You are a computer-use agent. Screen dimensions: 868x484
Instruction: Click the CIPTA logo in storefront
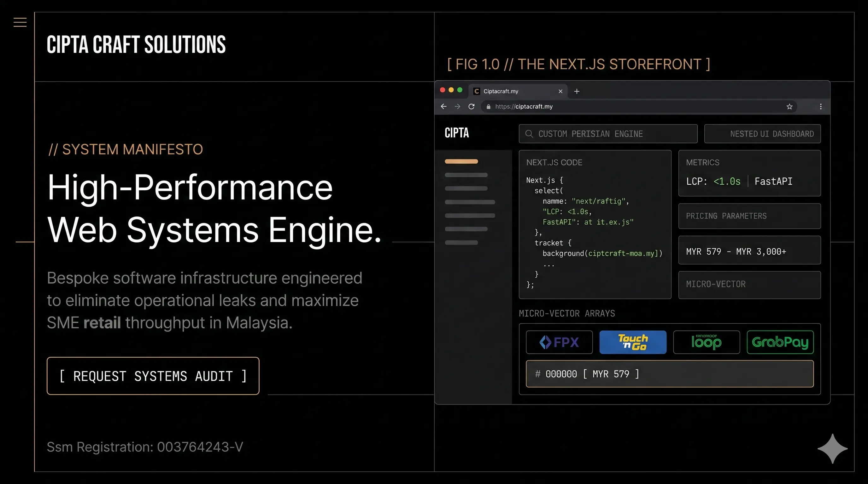[457, 133]
